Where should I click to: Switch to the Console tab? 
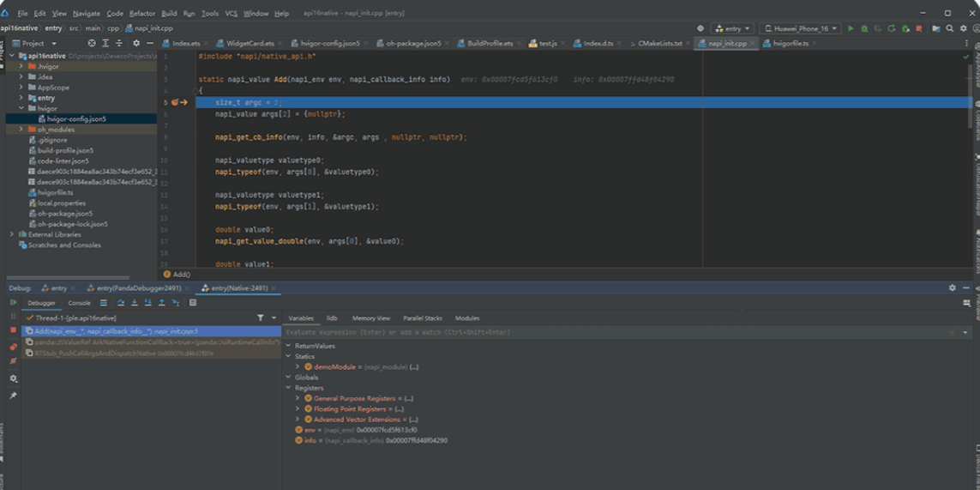pos(79,303)
